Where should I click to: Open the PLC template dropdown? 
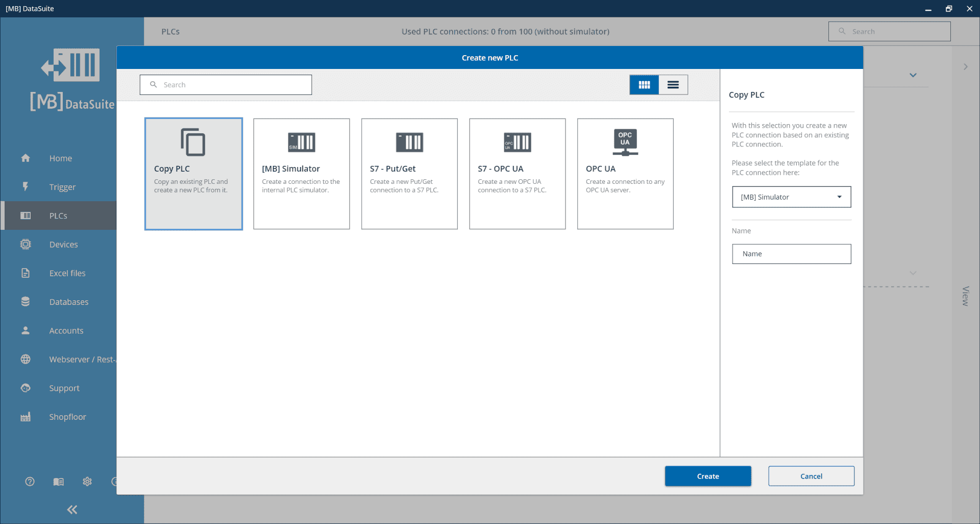point(792,197)
